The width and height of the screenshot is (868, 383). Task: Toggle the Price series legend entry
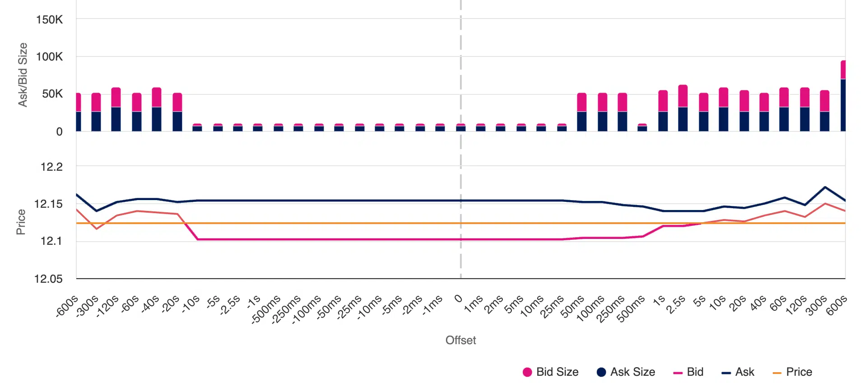click(793, 372)
